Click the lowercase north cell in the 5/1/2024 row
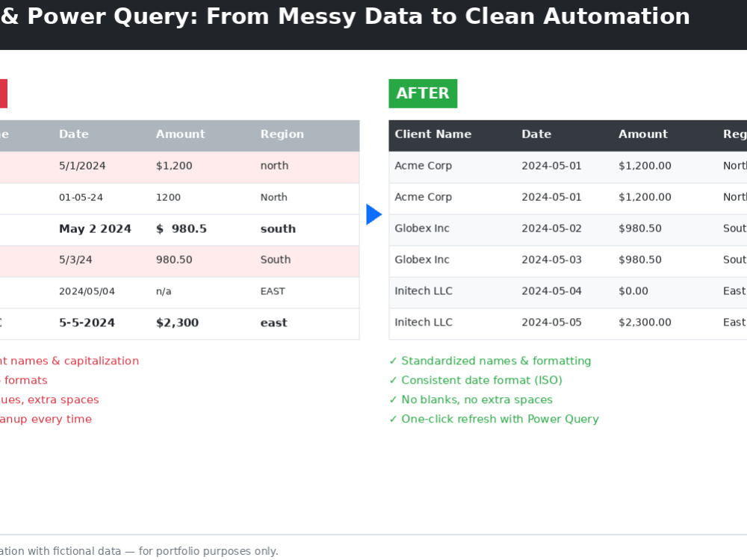The width and height of the screenshot is (747, 560). 274,166
